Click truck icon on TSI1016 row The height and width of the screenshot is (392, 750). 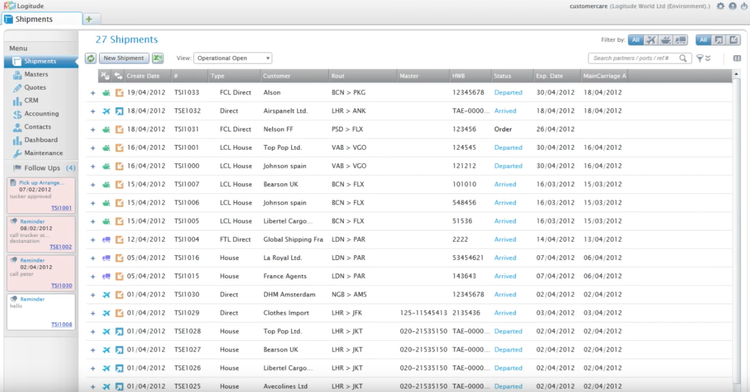point(106,258)
